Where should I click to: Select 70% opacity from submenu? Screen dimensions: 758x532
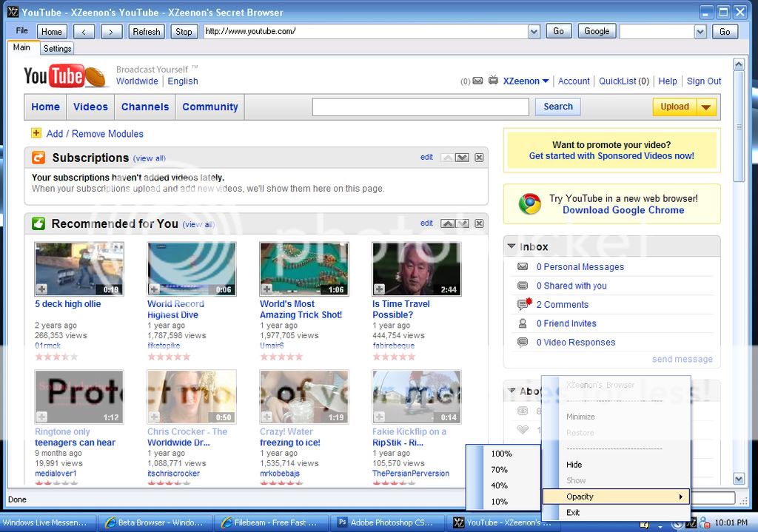(x=500, y=470)
